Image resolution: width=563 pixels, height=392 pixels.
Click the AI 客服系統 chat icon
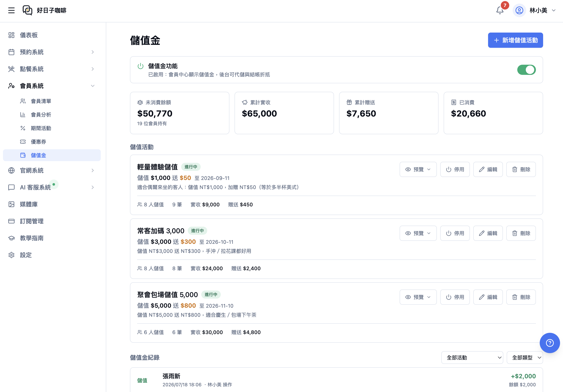tap(11, 187)
